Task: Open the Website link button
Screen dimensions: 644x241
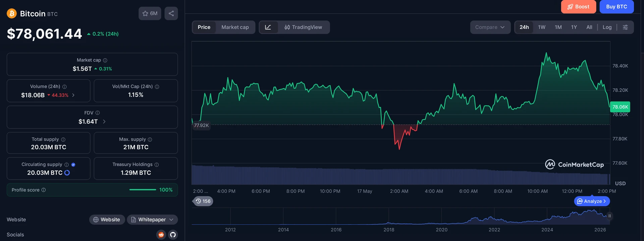Action: point(107,220)
